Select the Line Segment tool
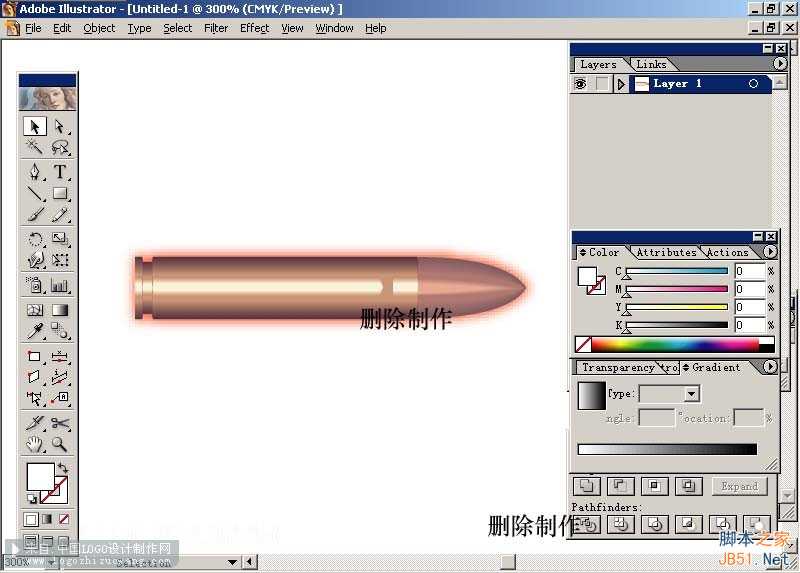The image size is (800, 573). (35, 193)
